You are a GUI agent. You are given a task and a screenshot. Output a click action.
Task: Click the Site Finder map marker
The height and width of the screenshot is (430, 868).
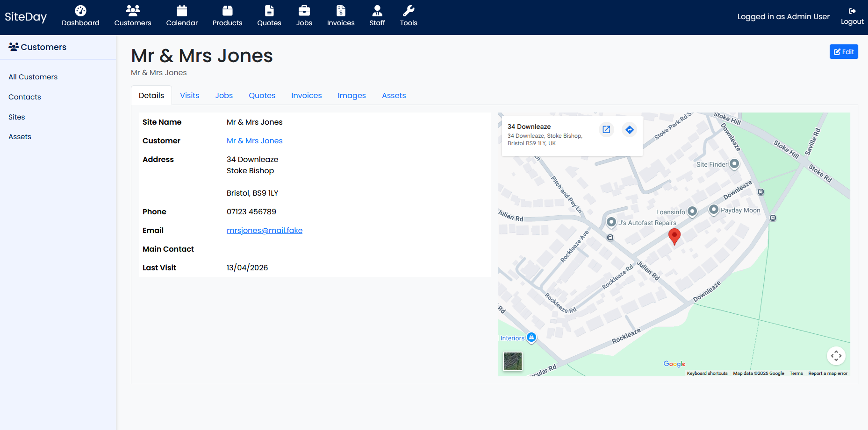(x=734, y=164)
